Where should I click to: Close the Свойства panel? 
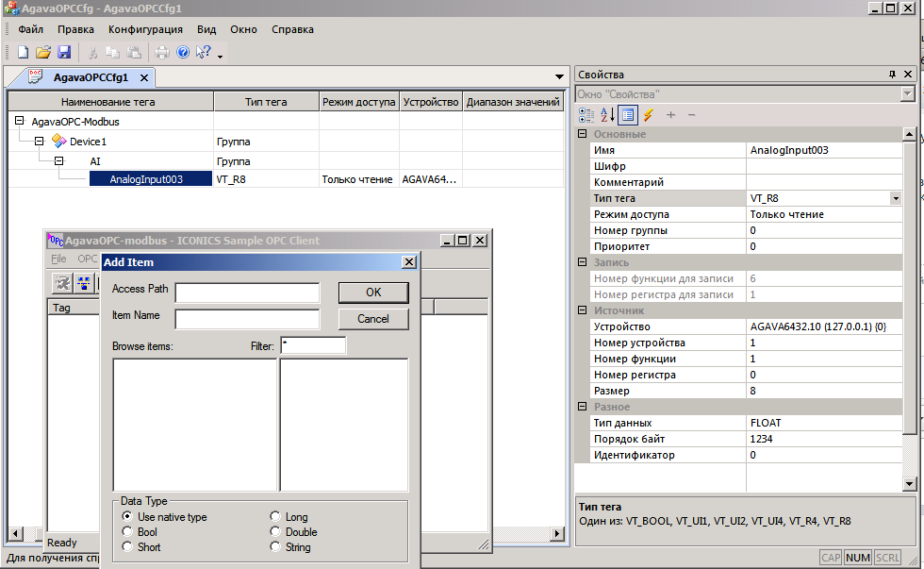[908, 75]
